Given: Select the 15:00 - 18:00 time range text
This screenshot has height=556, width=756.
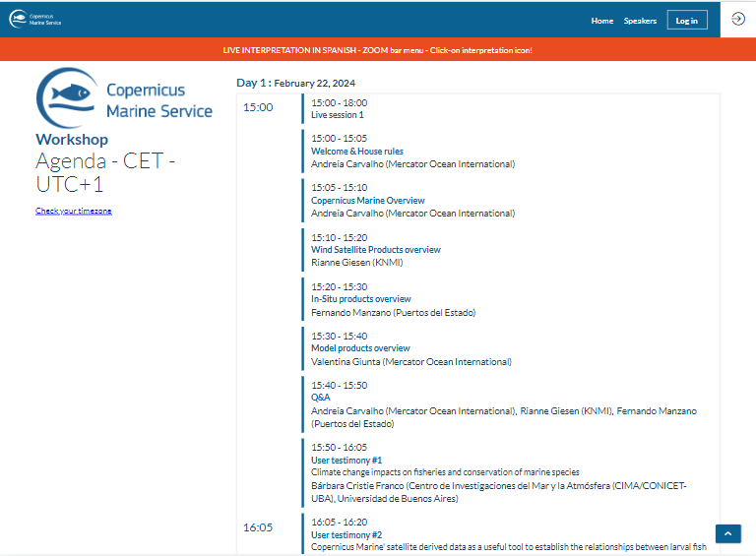Looking at the screenshot, I should click(x=339, y=102).
